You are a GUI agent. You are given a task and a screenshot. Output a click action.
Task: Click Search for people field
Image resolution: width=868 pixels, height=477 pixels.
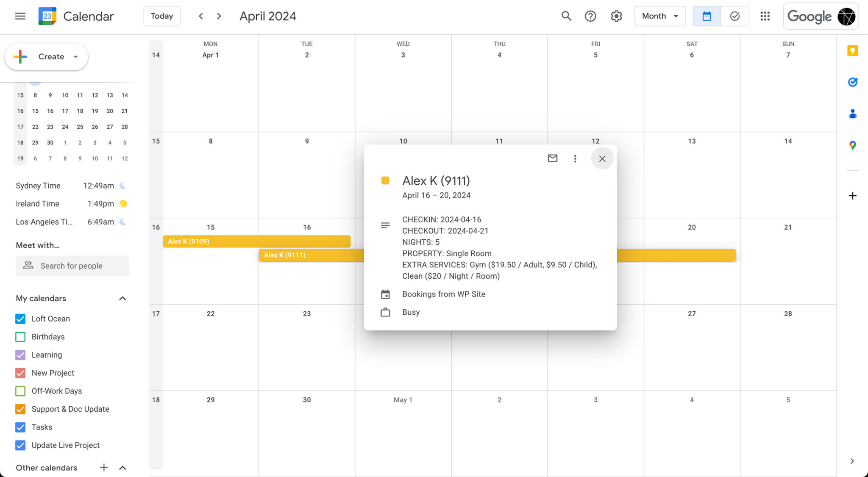pos(72,266)
